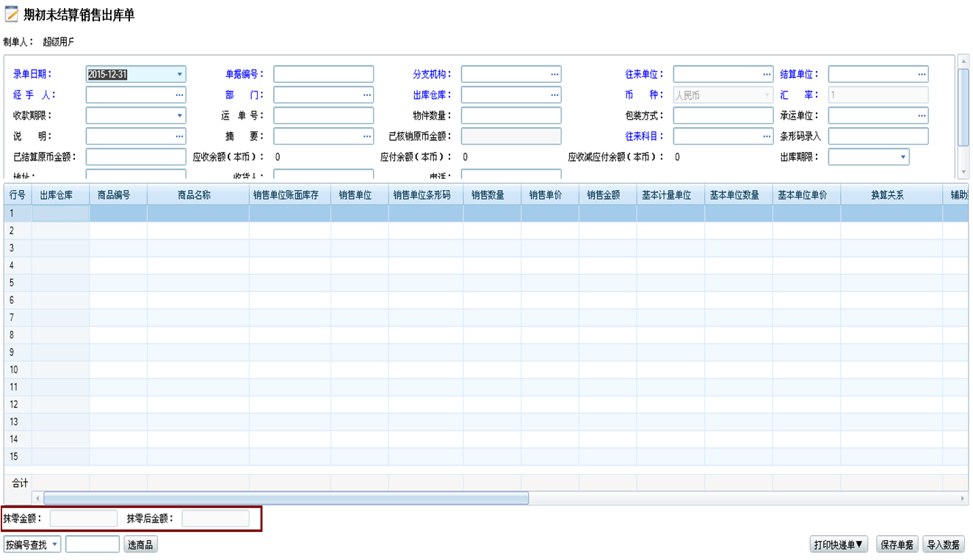Open 承运单位 lookup ellipsis button
The width and height of the screenshot is (973, 560).
coord(922,115)
